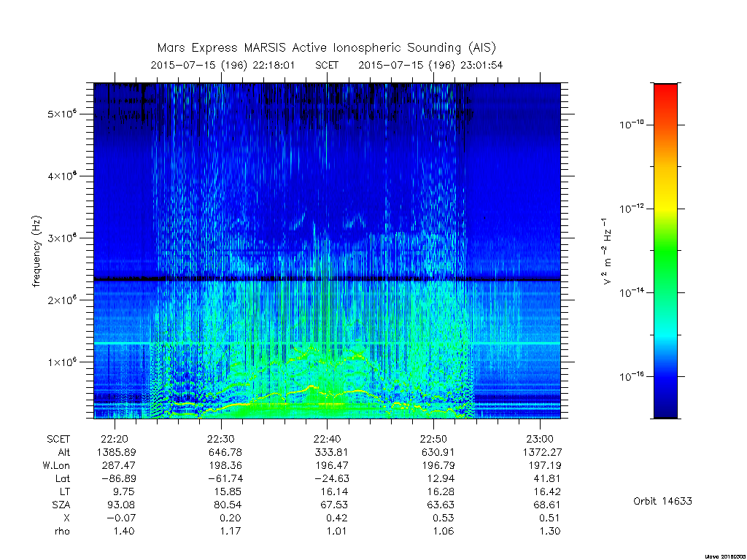747x560 pixels.
Task: Click the frequency (Hz) axis title
Action: (x=36, y=251)
